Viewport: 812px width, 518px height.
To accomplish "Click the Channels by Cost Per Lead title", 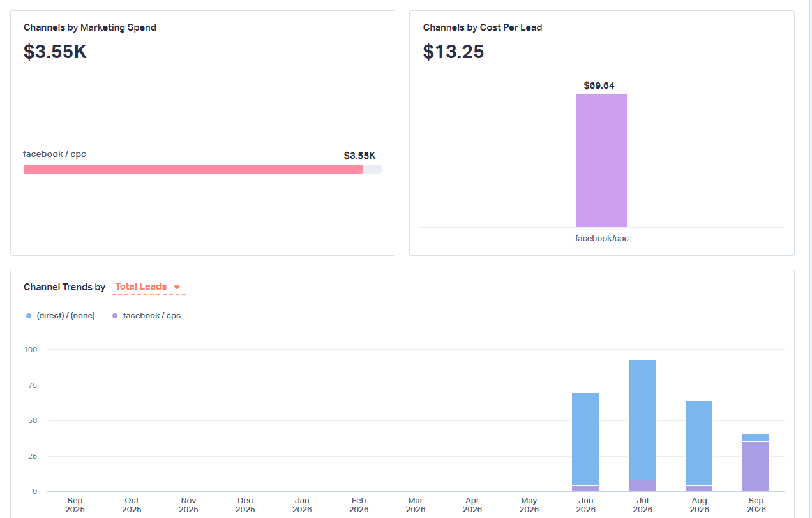I will pyautogui.click(x=483, y=27).
